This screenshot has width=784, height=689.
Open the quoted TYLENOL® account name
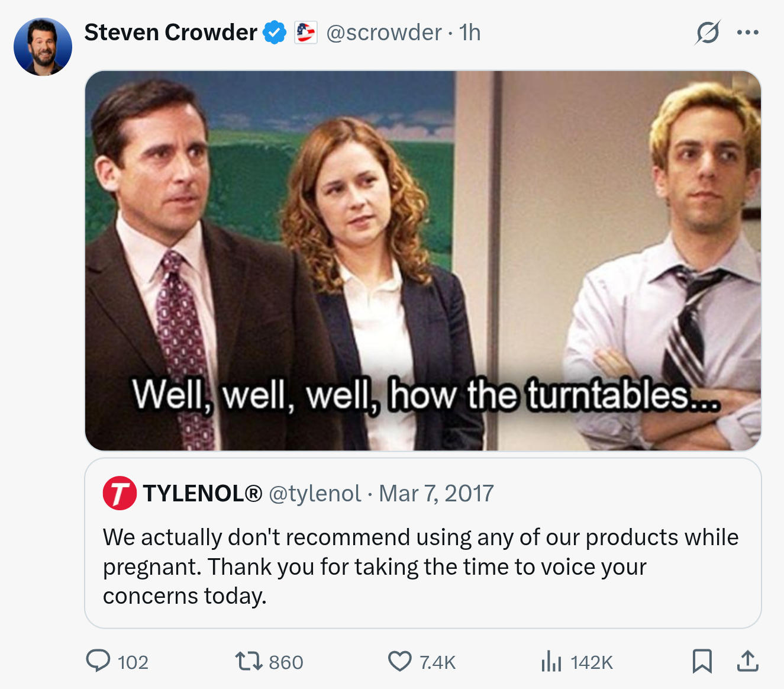coord(202,493)
